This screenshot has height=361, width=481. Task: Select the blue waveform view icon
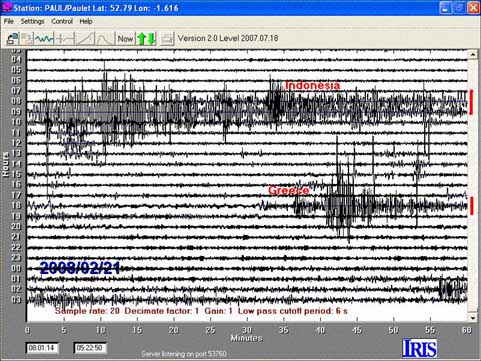coord(44,39)
